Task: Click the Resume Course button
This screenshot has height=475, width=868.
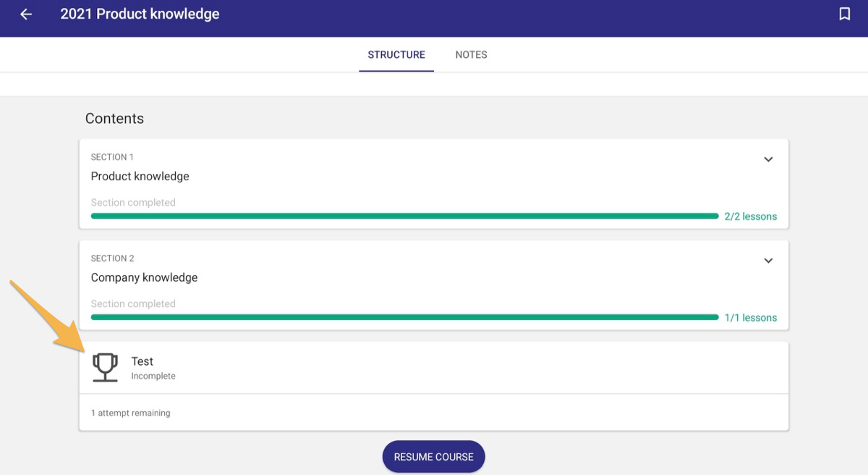Action: [x=433, y=457]
